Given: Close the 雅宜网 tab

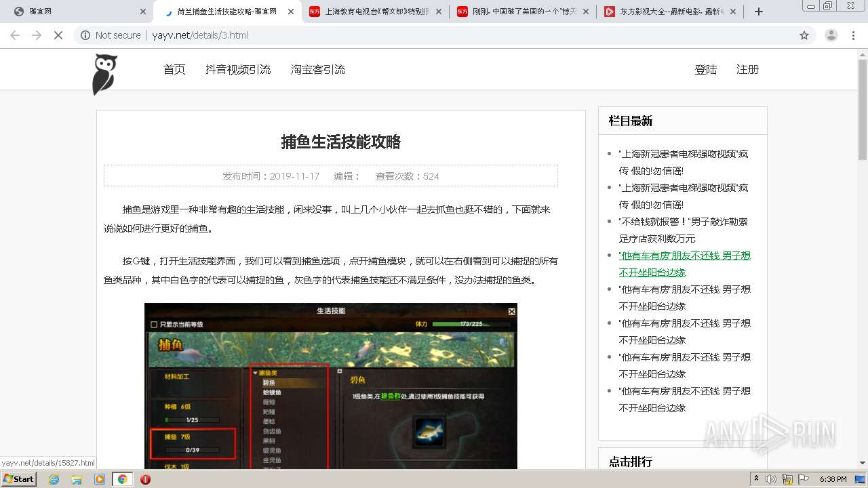Looking at the screenshot, I should 143,12.
